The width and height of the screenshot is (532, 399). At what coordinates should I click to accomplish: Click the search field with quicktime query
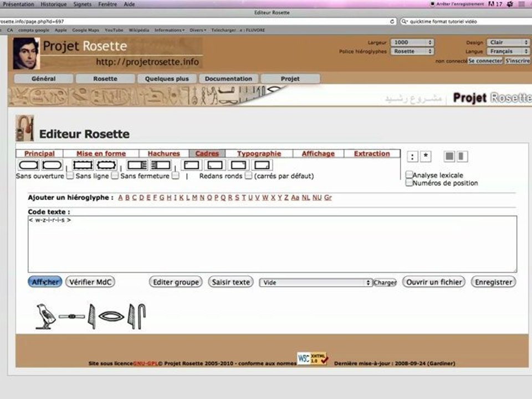point(467,22)
